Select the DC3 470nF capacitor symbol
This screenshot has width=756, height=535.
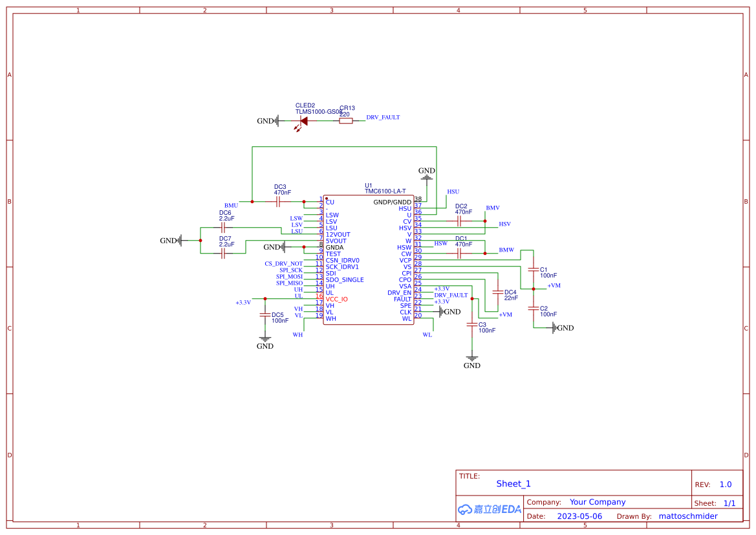click(x=278, y=202)
